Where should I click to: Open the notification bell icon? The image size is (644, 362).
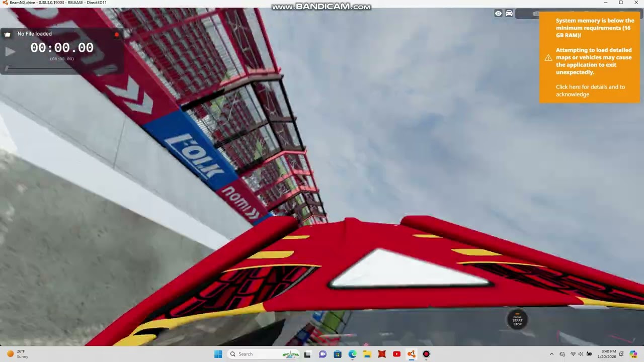coord(622,354)
